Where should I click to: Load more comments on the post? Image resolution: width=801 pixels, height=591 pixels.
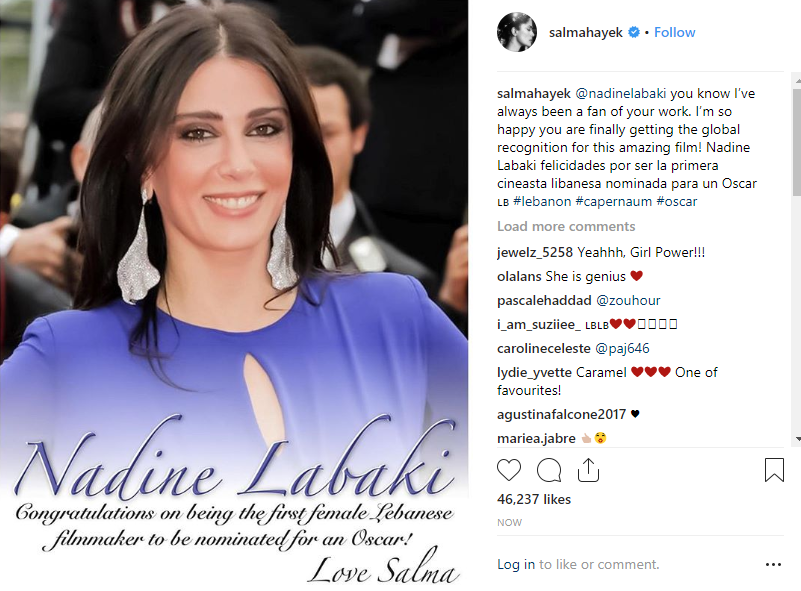566,226
